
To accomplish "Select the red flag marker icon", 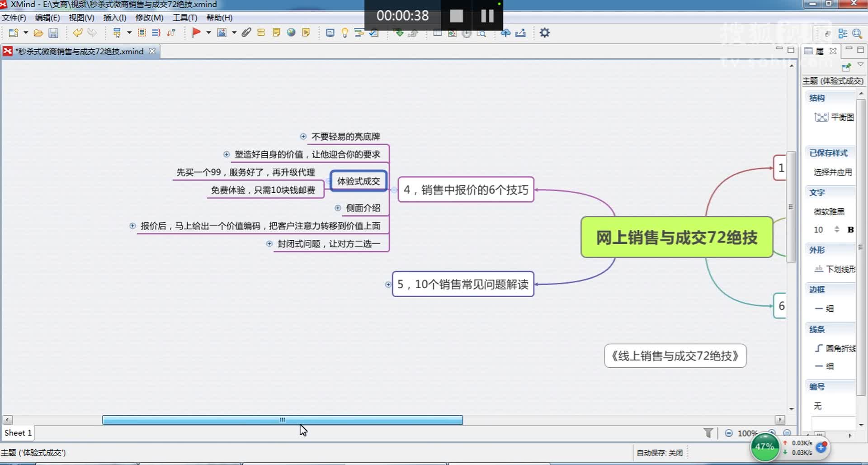I will coord(197,33).
